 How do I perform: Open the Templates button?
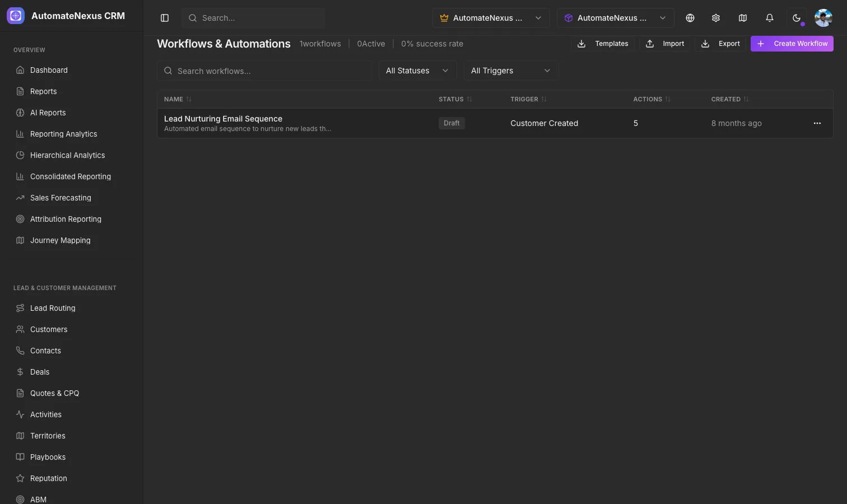603,44
